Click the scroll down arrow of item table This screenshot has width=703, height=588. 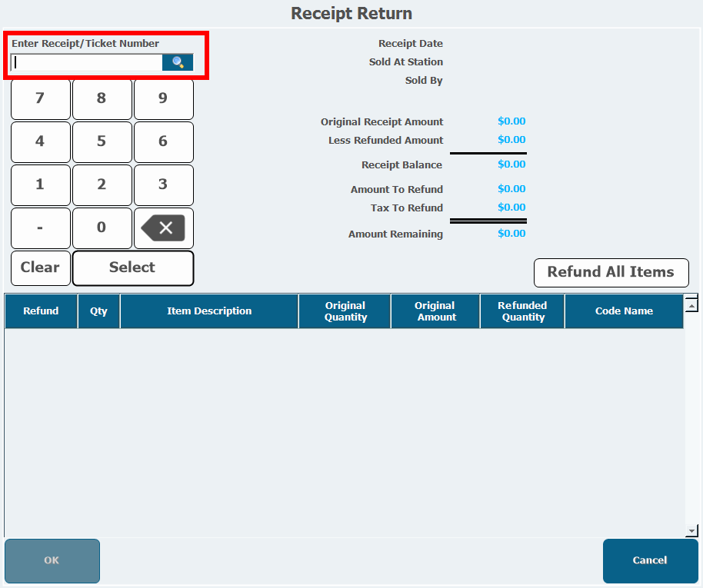coord(691,530)
